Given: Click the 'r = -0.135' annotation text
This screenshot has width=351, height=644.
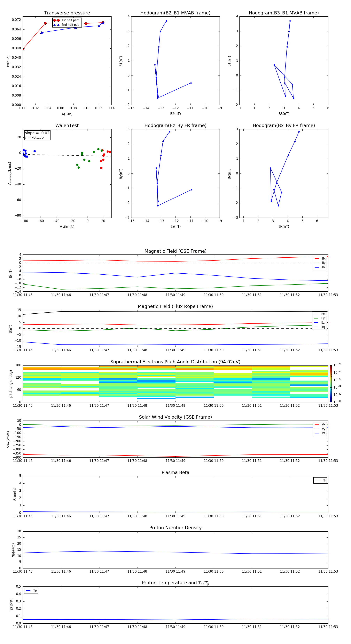Looking at the screenshot, I should point(35,137).
